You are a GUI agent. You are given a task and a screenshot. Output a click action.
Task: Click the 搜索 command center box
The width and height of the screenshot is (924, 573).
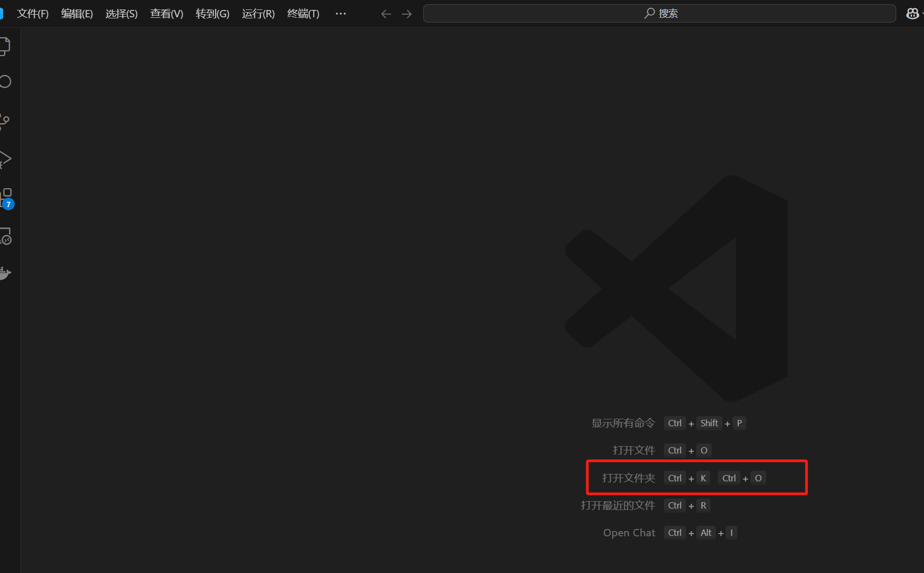pos(659,14)
